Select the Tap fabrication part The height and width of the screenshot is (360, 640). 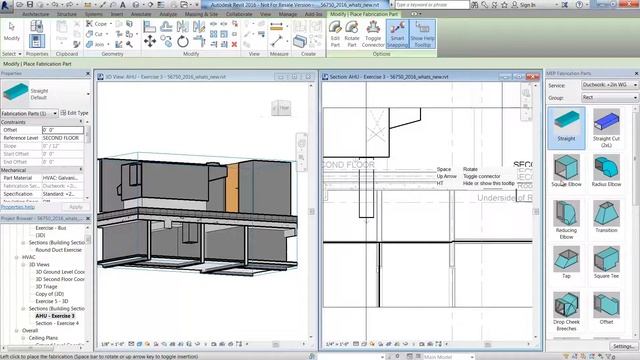click(x=566, y=262)
